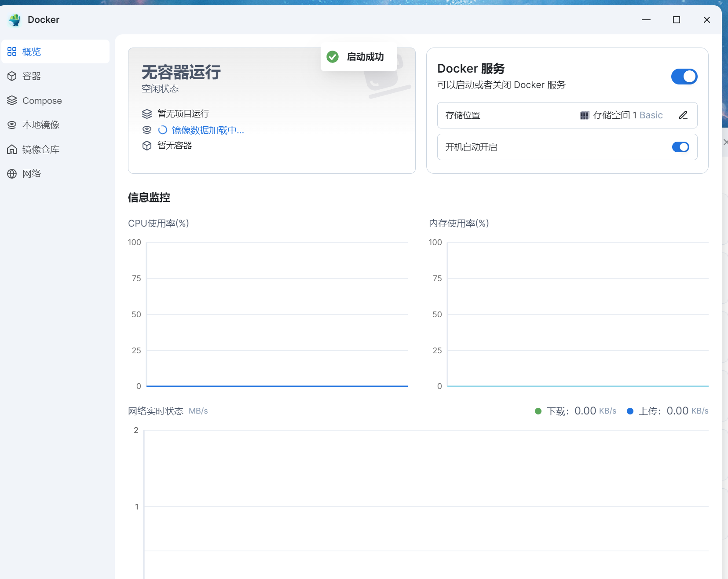Click the 镜像仓库 sidebar icon
This screenshot has width=728, height=579.
point(12,149)
